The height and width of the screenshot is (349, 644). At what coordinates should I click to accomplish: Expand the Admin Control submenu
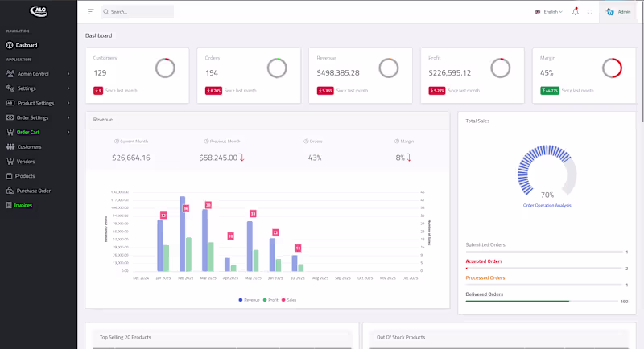(38, 74)
